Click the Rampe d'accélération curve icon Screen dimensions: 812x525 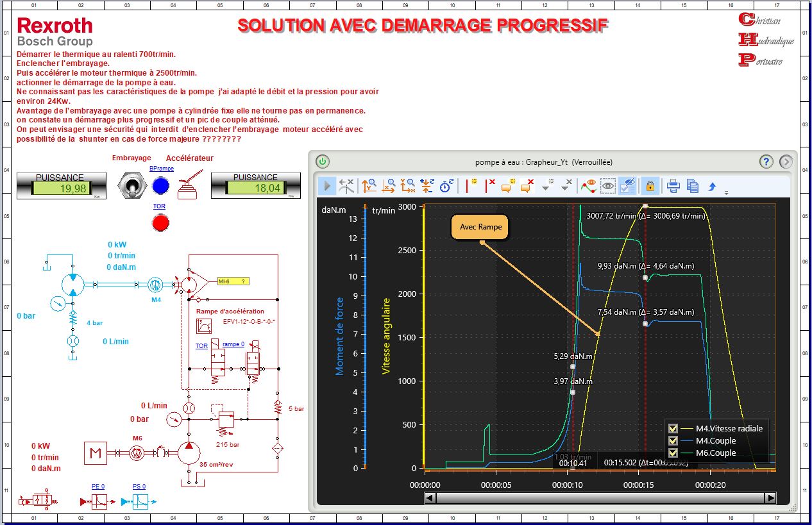pos(205,326)
